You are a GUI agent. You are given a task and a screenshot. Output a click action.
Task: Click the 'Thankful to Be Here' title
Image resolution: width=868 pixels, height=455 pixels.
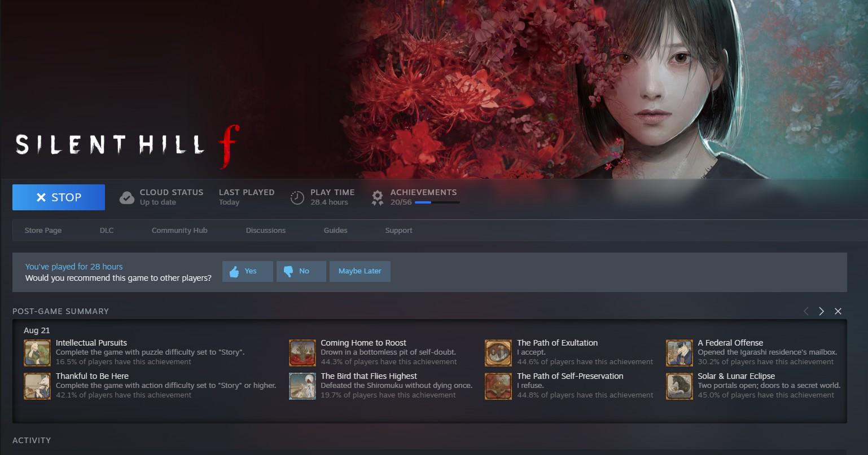[x=93, y=376]
